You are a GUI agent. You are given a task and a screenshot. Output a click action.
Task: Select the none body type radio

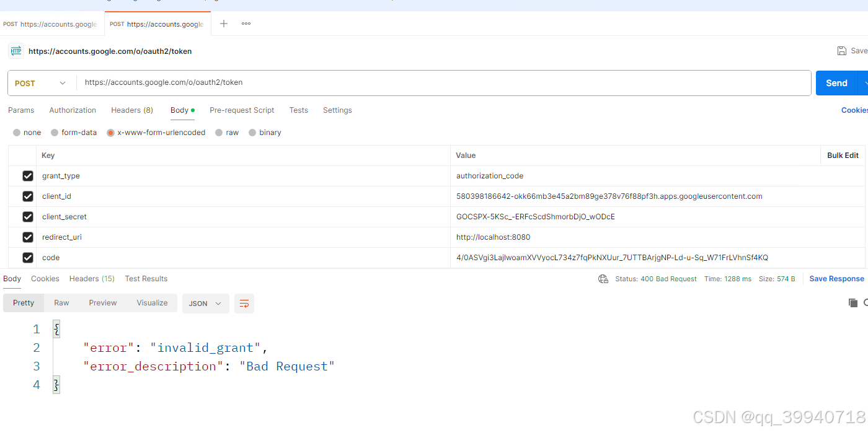17,133
